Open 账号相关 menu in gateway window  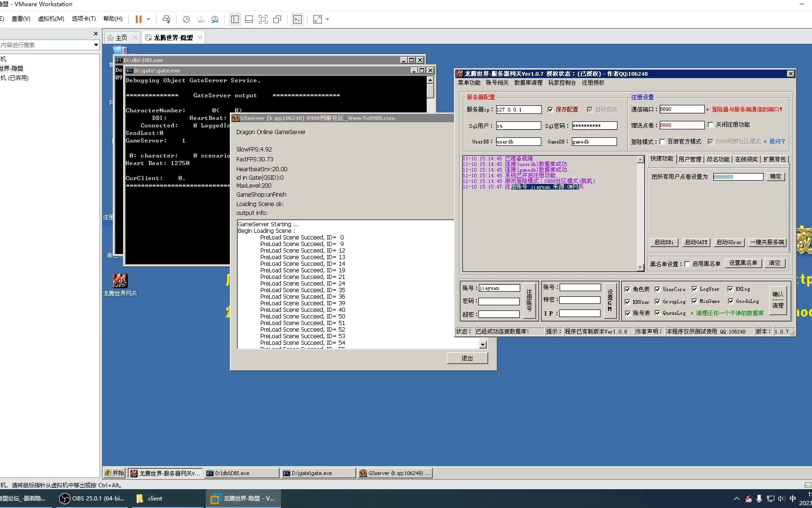497,83
